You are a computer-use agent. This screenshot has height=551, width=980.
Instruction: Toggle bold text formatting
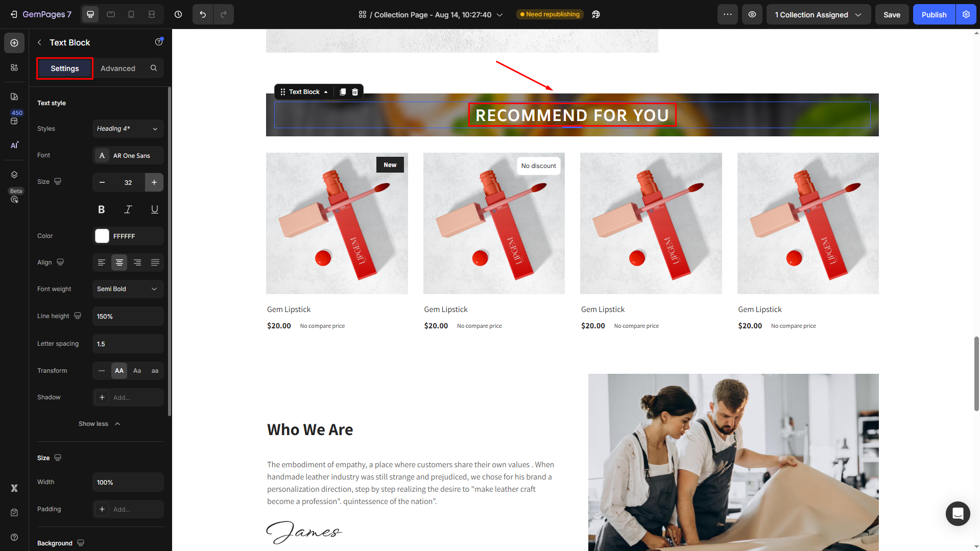point(102,209)
